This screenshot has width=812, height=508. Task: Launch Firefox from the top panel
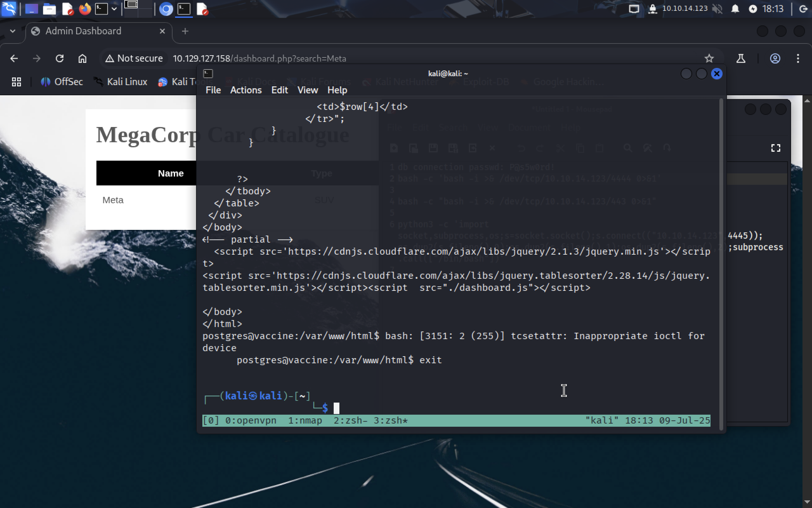pyautogui.click(x=85, y=9)
